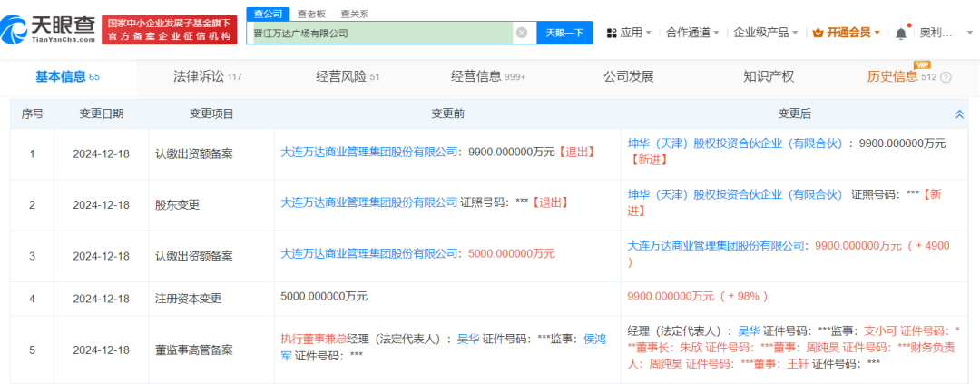Click the 应用 grid icon
Screen dimensions: 980x384
(x=612, y=33)
